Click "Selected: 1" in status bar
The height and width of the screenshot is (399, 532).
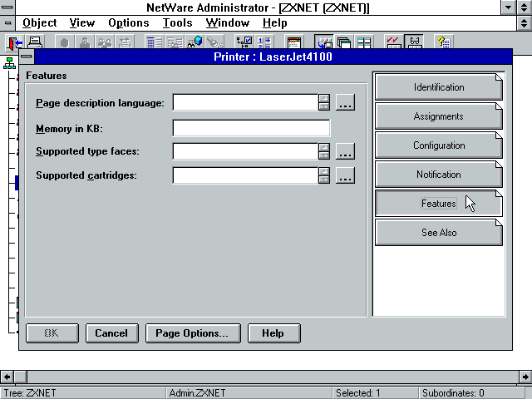point(358,393)
